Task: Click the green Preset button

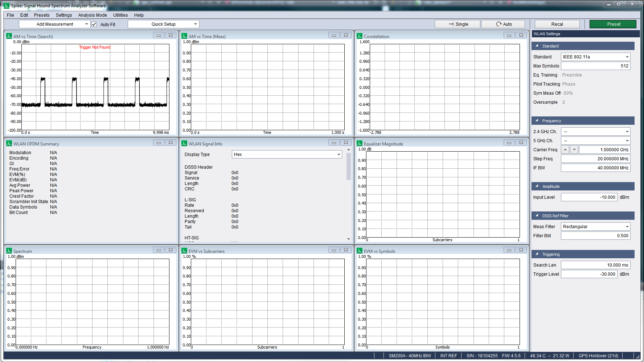Action: 613,24
